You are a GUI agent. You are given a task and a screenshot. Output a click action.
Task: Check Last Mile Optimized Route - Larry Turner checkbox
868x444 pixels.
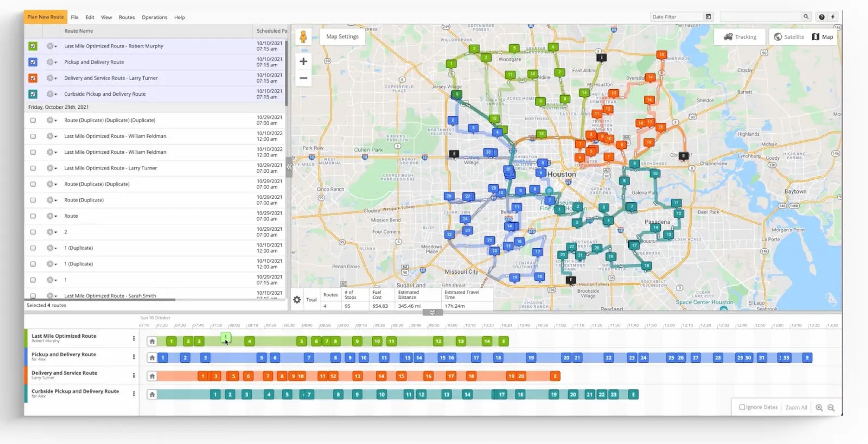[x=33, y=168]
